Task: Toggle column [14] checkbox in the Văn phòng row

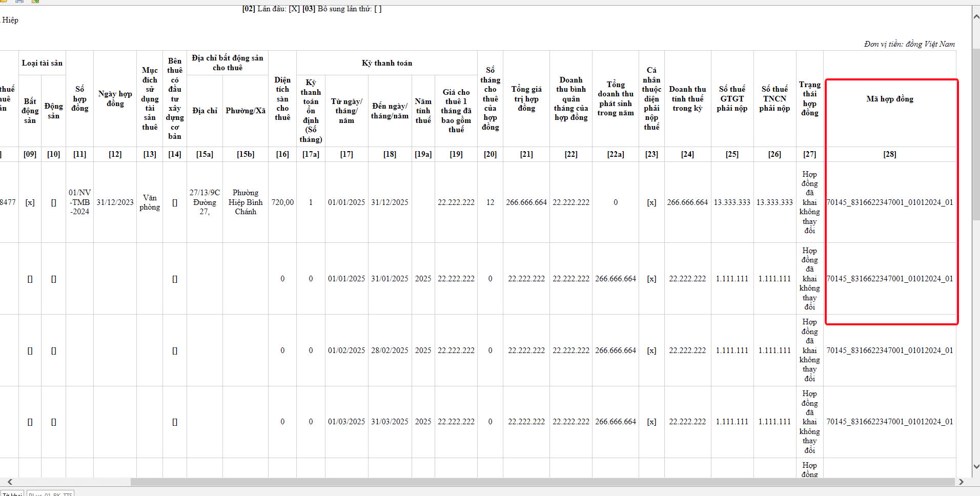Action: 175,202
